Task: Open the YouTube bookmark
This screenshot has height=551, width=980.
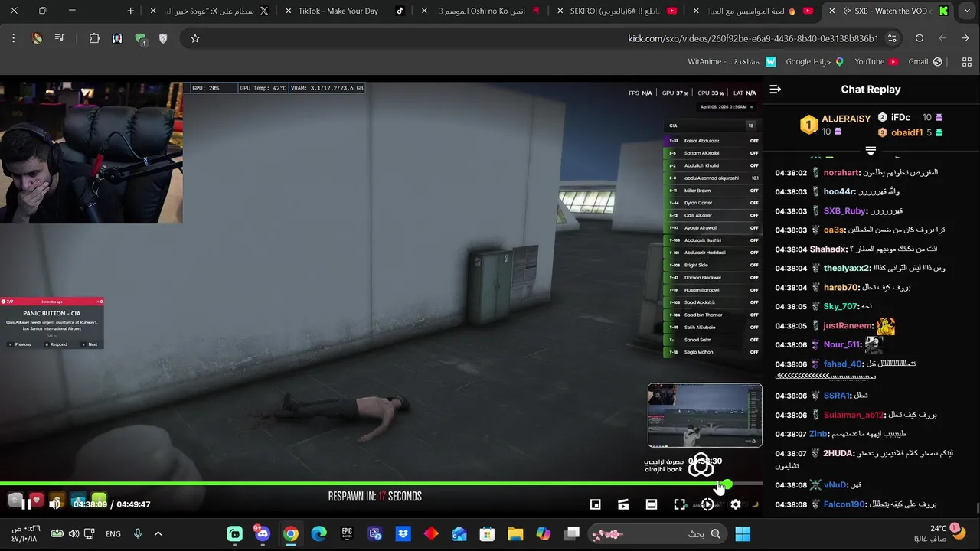Action: [x=876, y=61]
